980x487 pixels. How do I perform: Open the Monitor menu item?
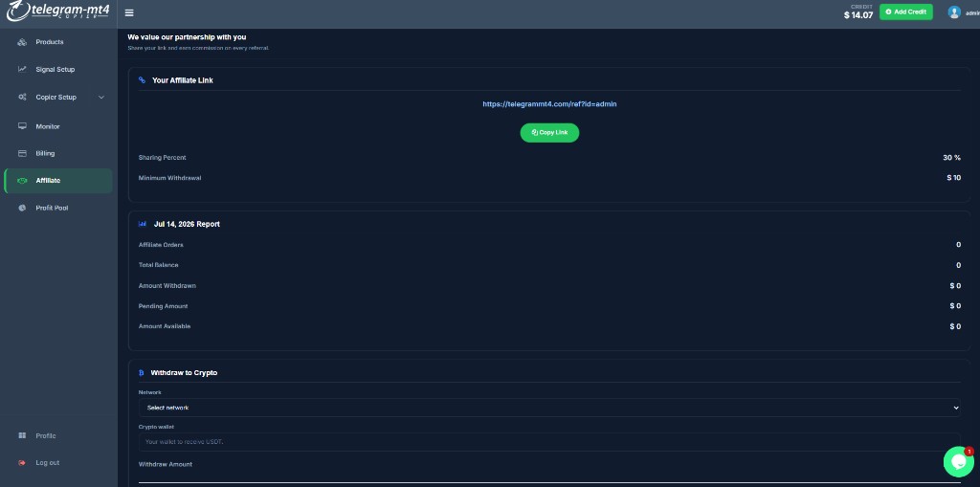point(48,126)
